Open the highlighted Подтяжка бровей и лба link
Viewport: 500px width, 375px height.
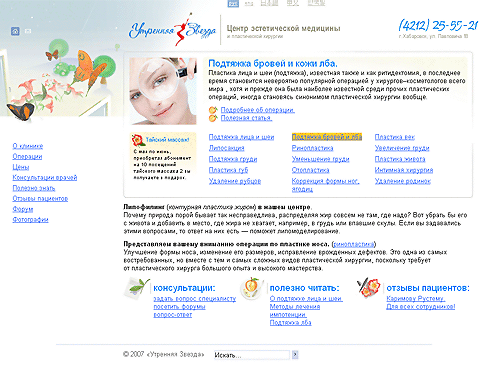pos(327,137)
